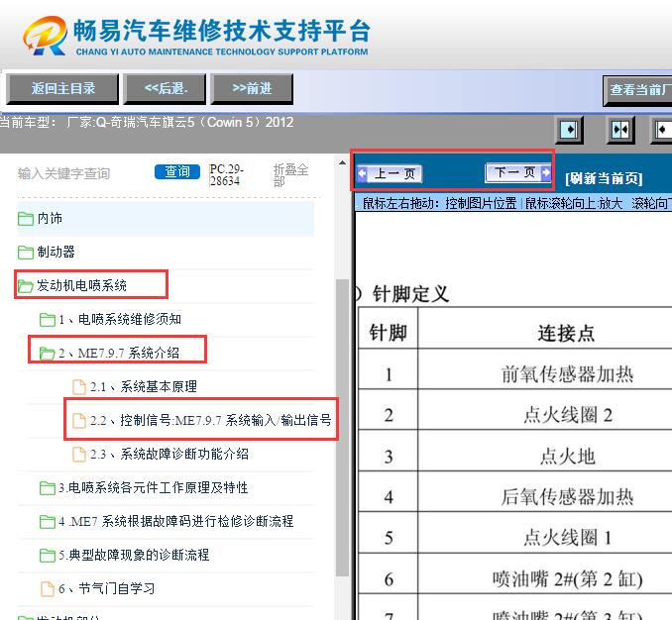Open document 2.1、系统基本原理
Image resolution: width=672 pixels, height=620 pixels.
point(143,386)
